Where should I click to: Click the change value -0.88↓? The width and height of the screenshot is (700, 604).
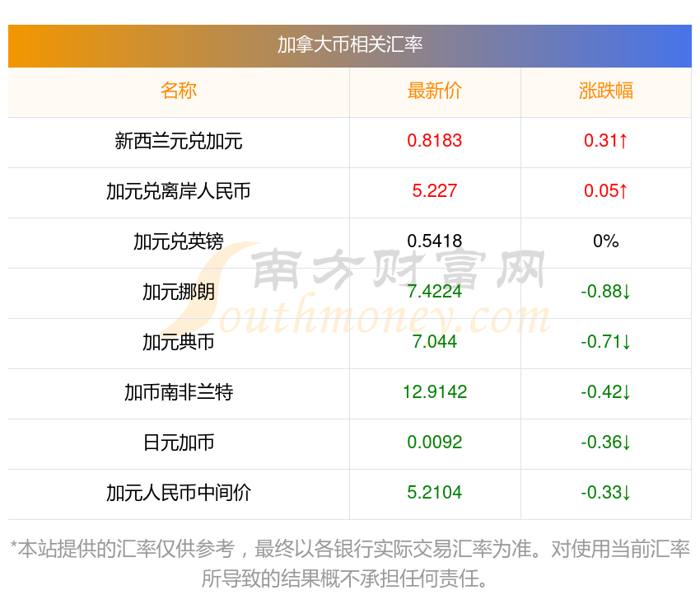pos(606,292)
